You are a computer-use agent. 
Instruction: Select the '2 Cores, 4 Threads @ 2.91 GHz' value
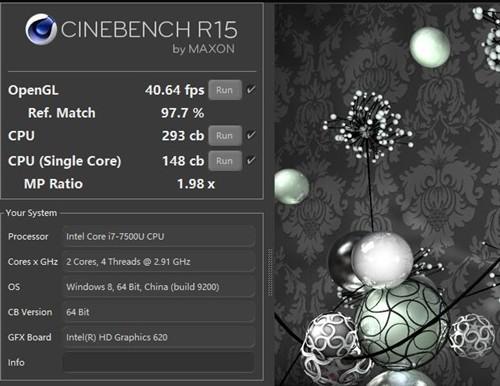pos(159,262)
